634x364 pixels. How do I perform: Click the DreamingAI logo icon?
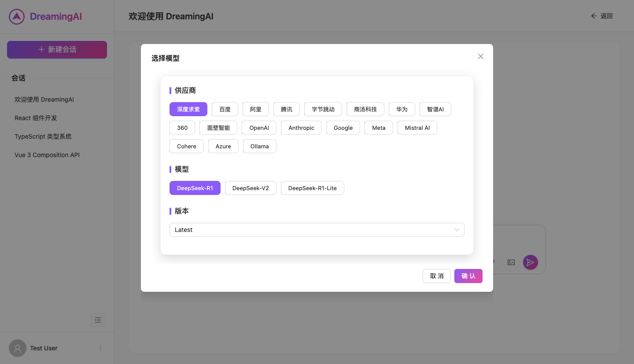click(17, 17)
